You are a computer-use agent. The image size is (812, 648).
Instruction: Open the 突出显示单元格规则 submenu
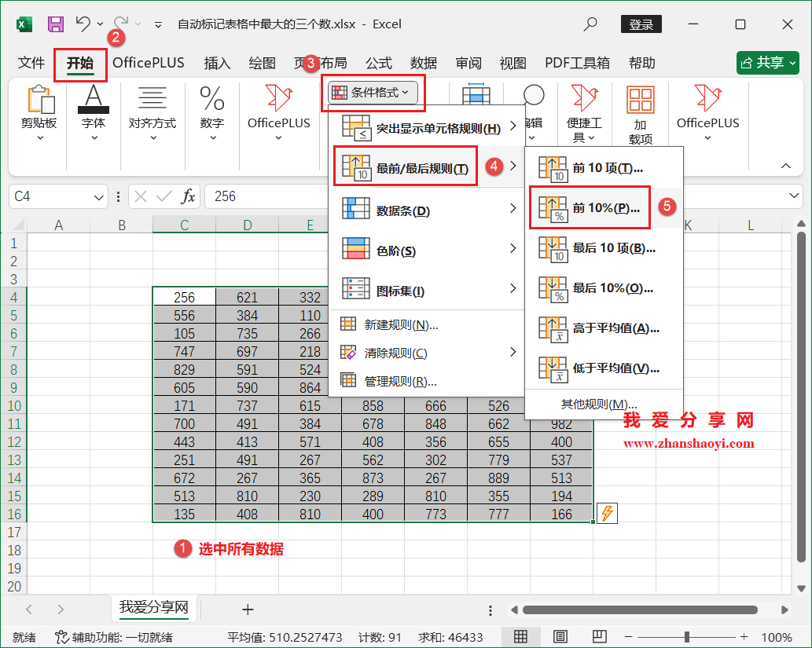pos(428,128)
